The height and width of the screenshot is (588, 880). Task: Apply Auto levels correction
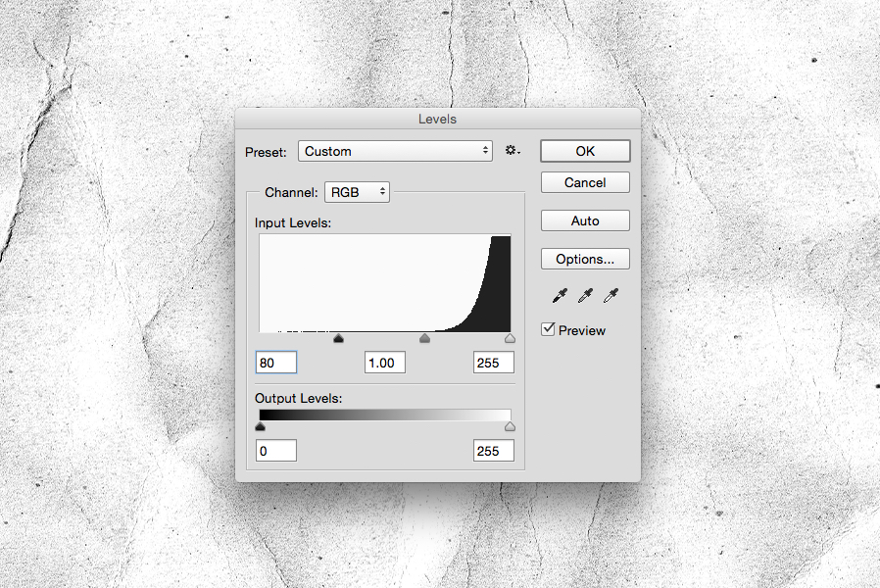click(x=585, y=220)
